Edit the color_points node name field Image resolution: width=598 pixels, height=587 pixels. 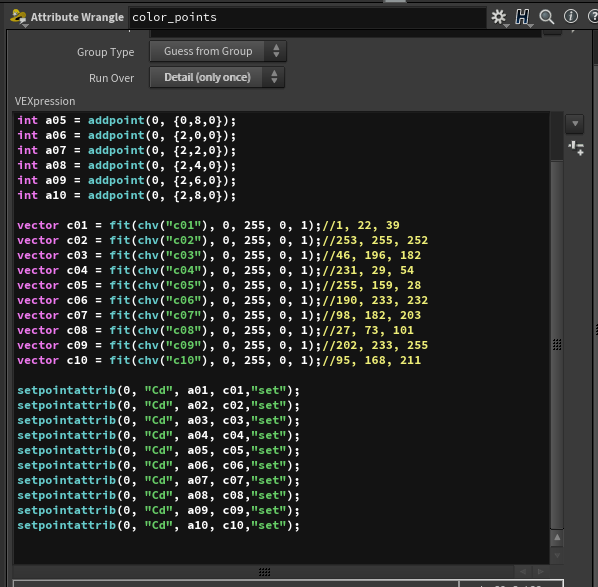point(308,18)
